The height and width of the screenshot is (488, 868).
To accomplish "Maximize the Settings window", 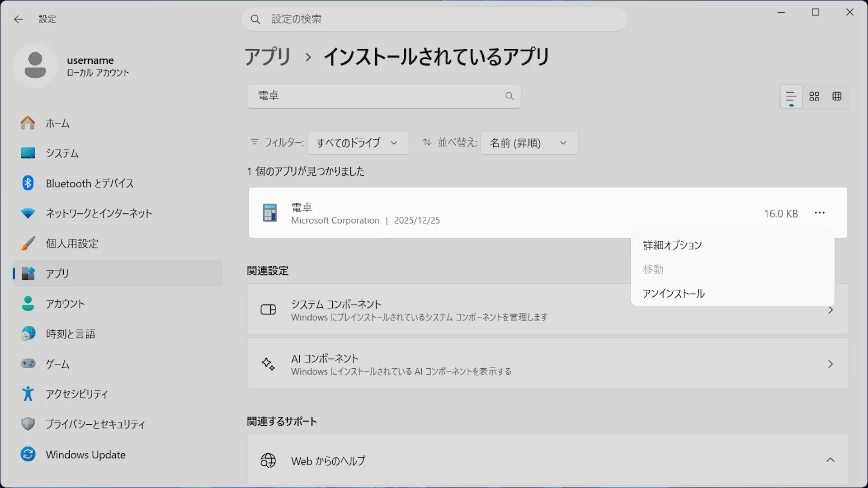I will pyautogui.click(x=816, y=12).
